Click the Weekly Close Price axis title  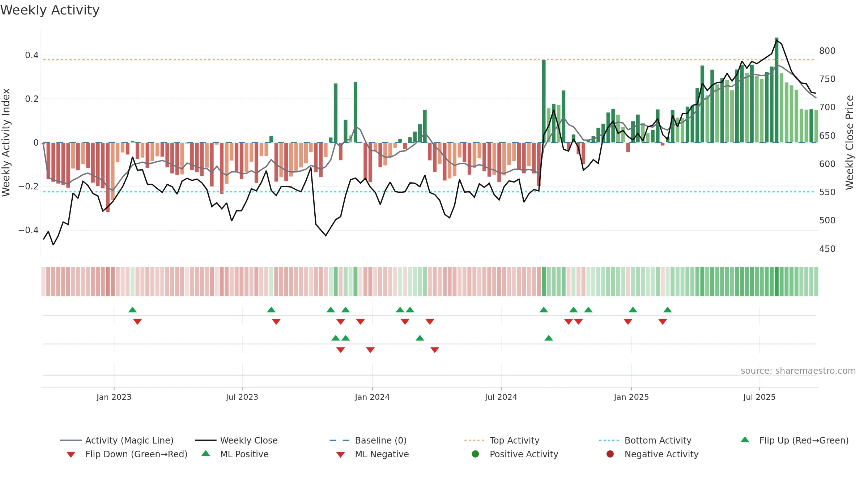[850, 142]
